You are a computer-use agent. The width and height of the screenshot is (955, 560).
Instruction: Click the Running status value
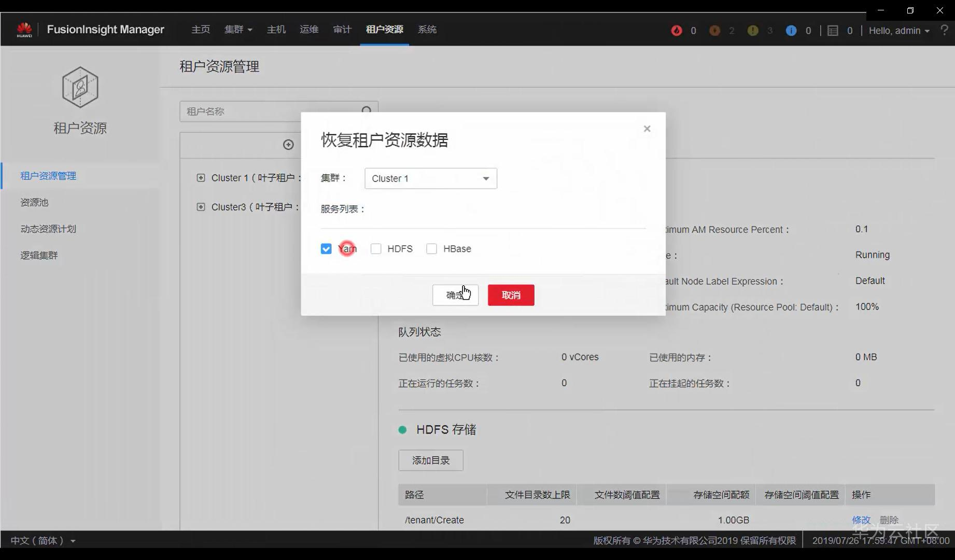pos(873,255)
